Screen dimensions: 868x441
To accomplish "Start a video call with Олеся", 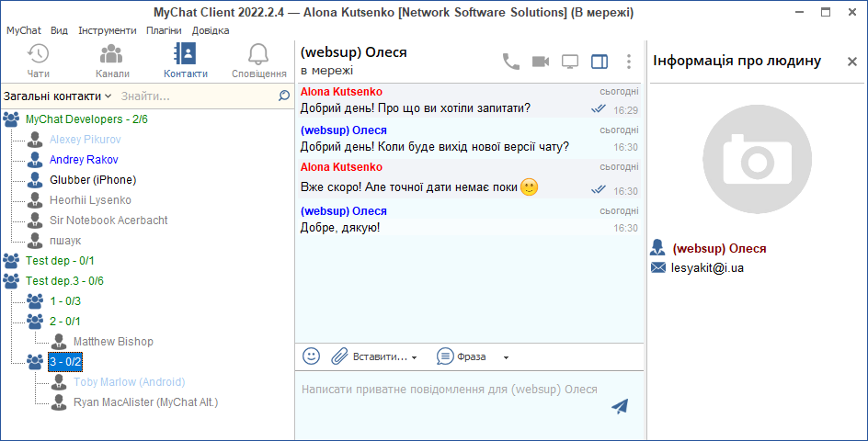I will (x=541, y=62).
